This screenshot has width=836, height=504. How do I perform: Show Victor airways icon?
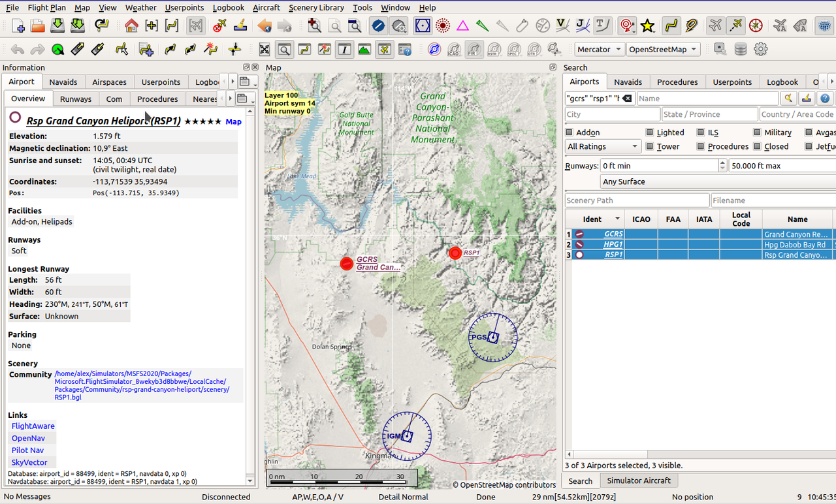coord(562,26)
